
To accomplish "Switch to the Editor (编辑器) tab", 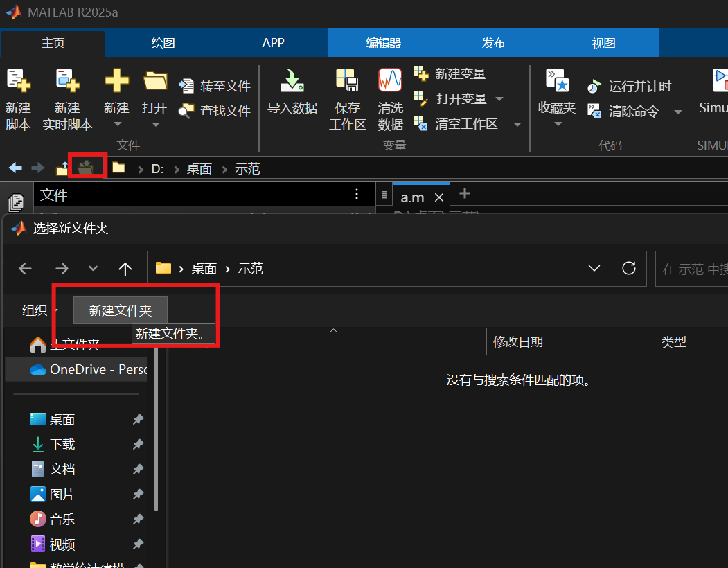I will pyautogui.click(x=384, y=43).
